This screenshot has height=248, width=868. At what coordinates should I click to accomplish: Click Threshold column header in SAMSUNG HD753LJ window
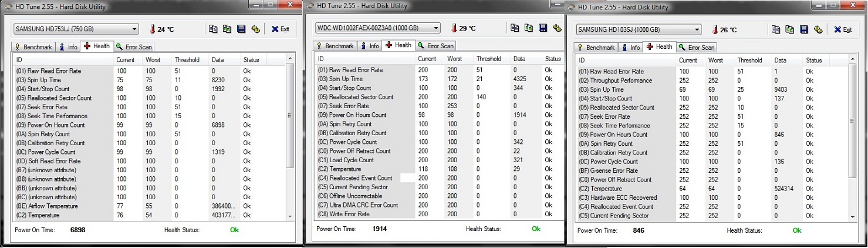click(x=191, y=59)
